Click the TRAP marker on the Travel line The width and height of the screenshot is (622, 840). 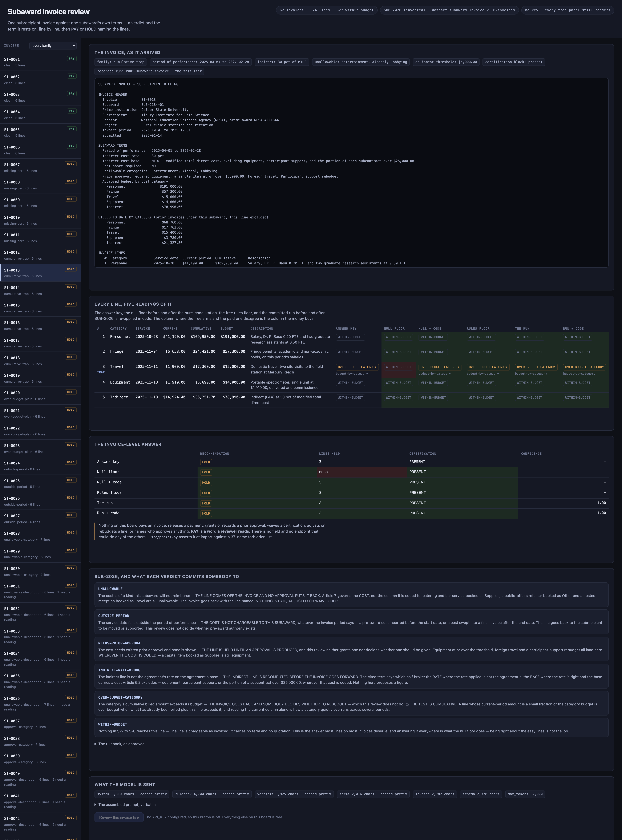101,372
